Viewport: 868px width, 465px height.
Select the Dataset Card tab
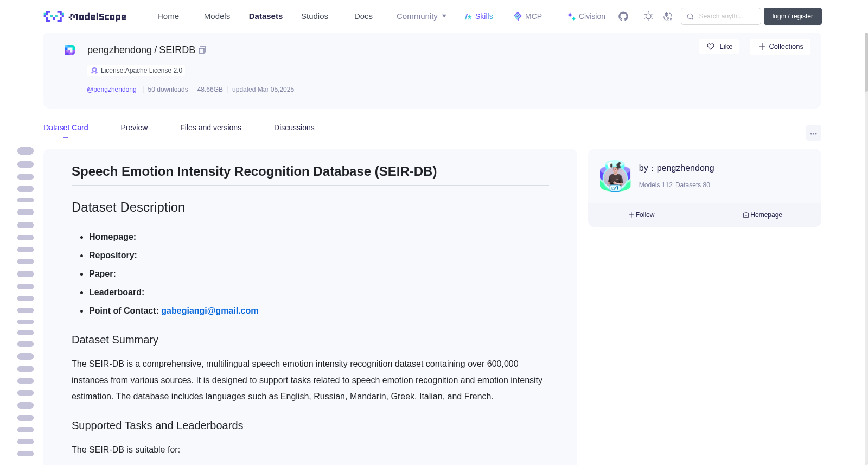click(x=66, y=128)
